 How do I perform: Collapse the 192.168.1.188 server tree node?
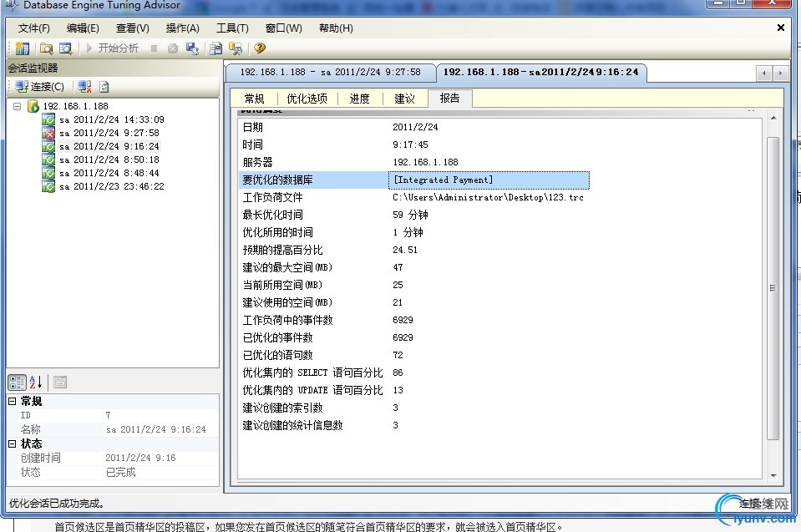(17, 106)
